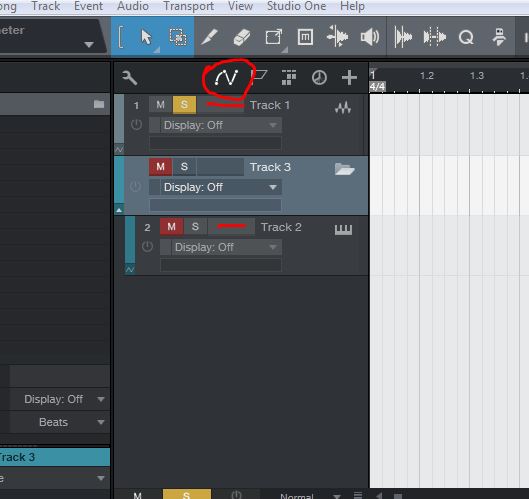
Task: Click Track 2 automation parameter field
Action: [x=221, y=265]
